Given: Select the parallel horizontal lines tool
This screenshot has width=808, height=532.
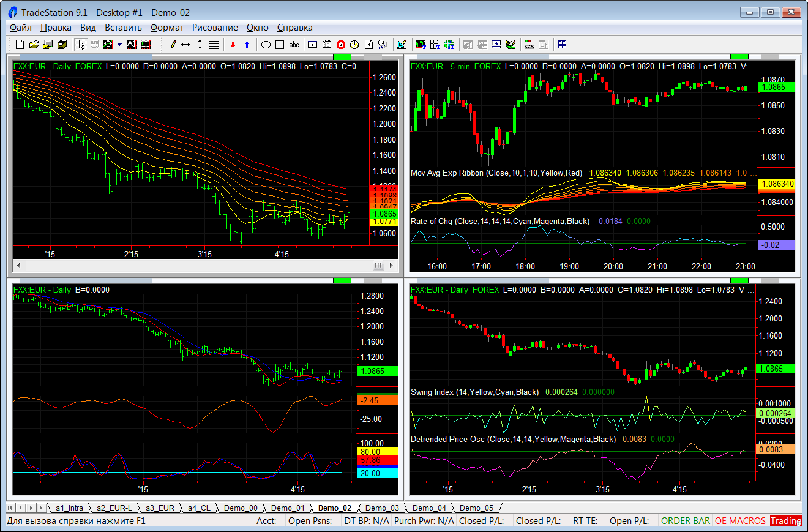Looking at the screenshot, I should tap(214, 44).
